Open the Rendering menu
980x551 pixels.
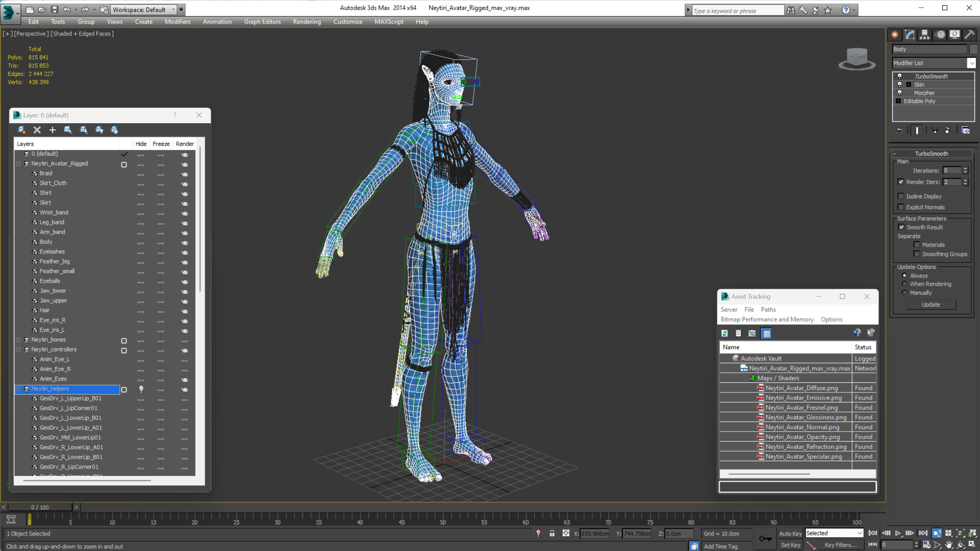click(x=307, y=22)
